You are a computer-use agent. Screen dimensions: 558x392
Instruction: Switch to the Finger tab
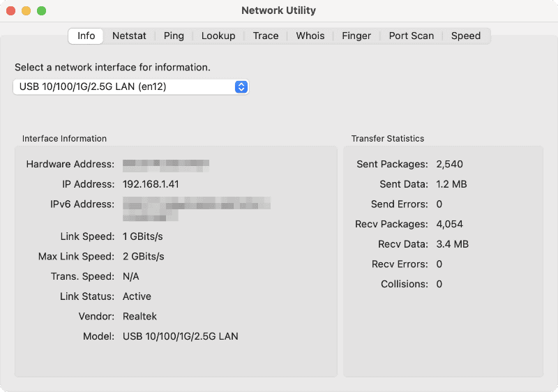[x=356, y=36]
